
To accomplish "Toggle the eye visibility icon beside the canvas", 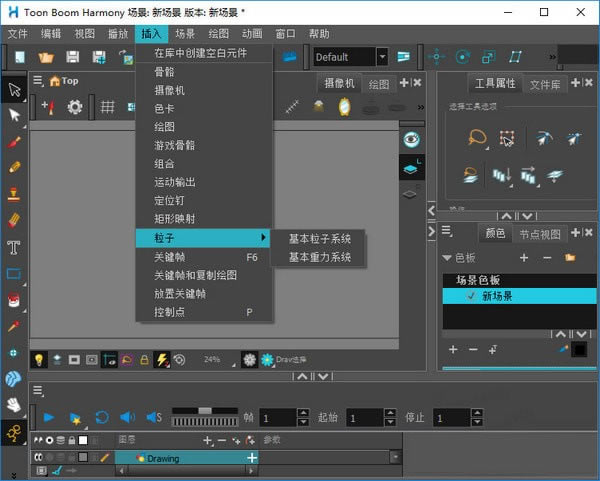I will click(x=411, y=140).
